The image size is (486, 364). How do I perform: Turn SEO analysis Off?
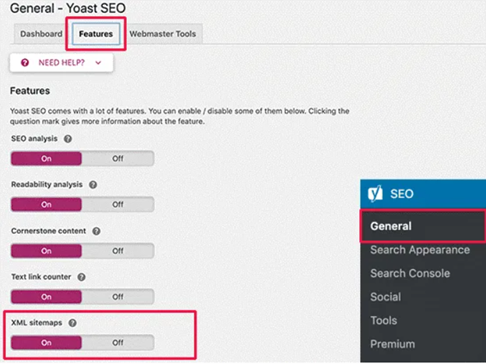click(118, 159)
